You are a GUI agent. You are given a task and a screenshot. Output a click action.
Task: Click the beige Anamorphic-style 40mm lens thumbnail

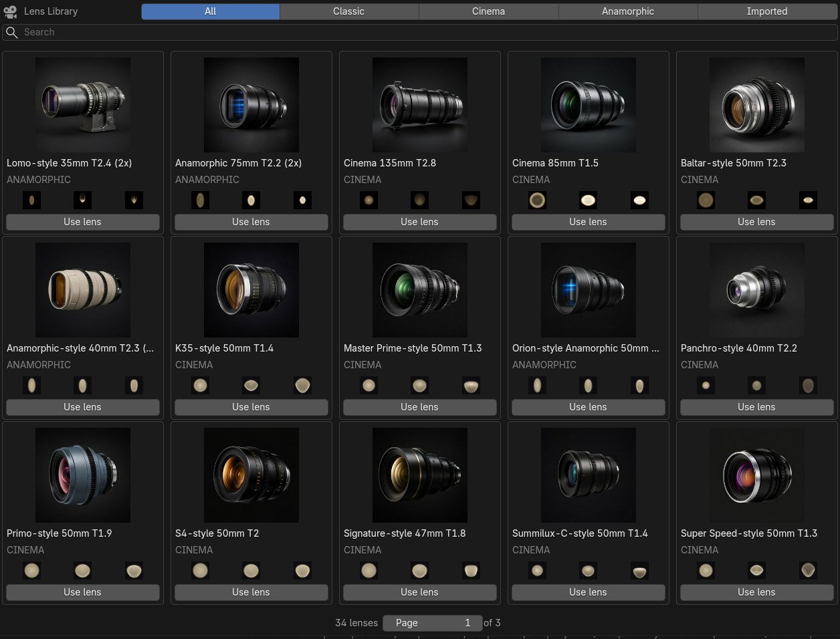83,290
